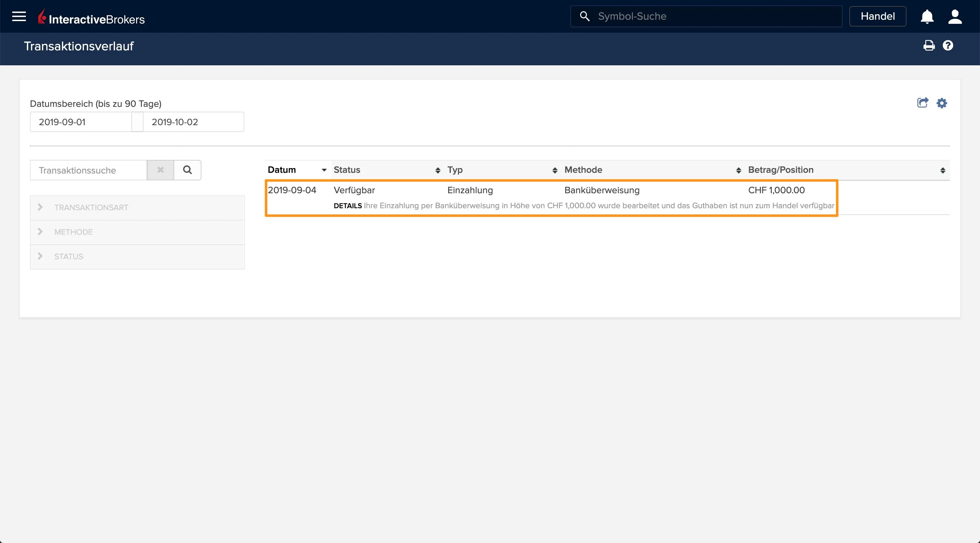This screenshot has width=980, height=543.
Task: Print the transaction history page
Action: (929, 46)
